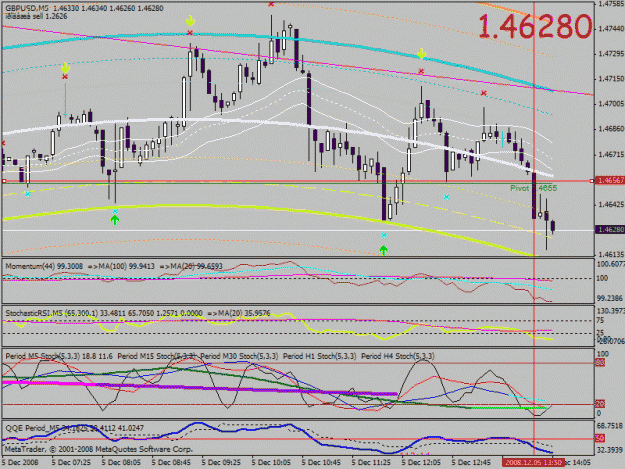Click the yellow down arrow with cyan stem below
The height and width of the screenshot is (469, 625).
point(65,67)
